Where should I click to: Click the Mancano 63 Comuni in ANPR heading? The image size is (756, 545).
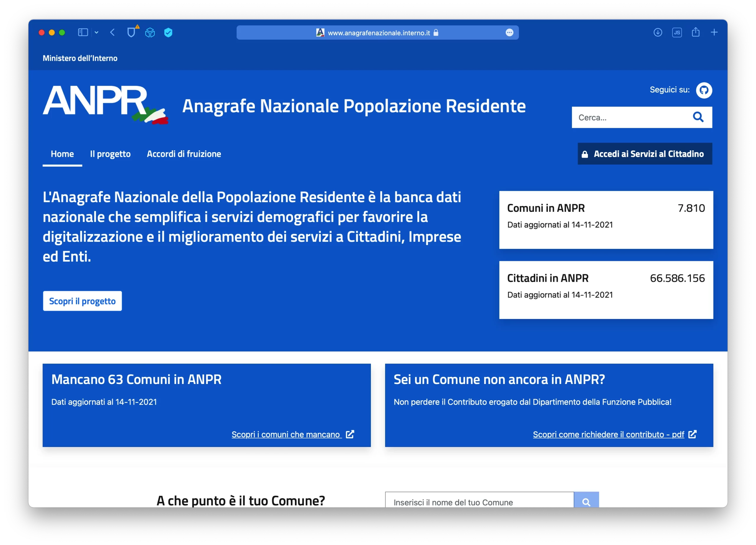pyautogui.click(x=136, y=379)
